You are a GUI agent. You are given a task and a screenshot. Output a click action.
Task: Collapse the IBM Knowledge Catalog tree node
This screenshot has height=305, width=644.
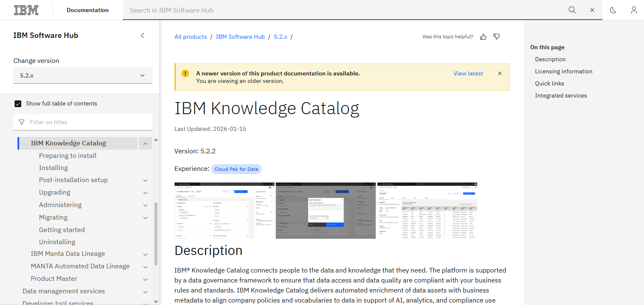point(145,143)
